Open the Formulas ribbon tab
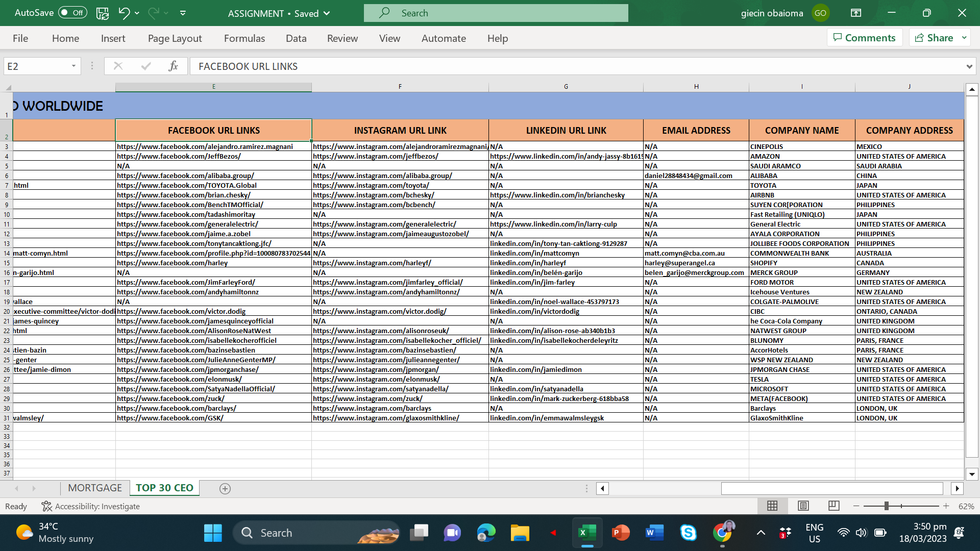This screenshot has width=980, height=551. point(244,38)
